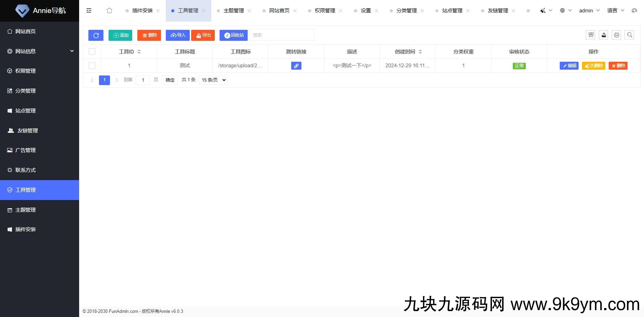The image size is (644, 317).
Task: Click the <p>测试一下</p> description cell
Action: point(352,66)
